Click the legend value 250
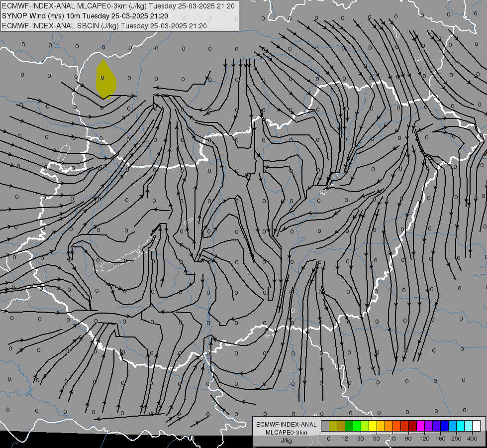 pyautogui.click(x=456, y=439)
